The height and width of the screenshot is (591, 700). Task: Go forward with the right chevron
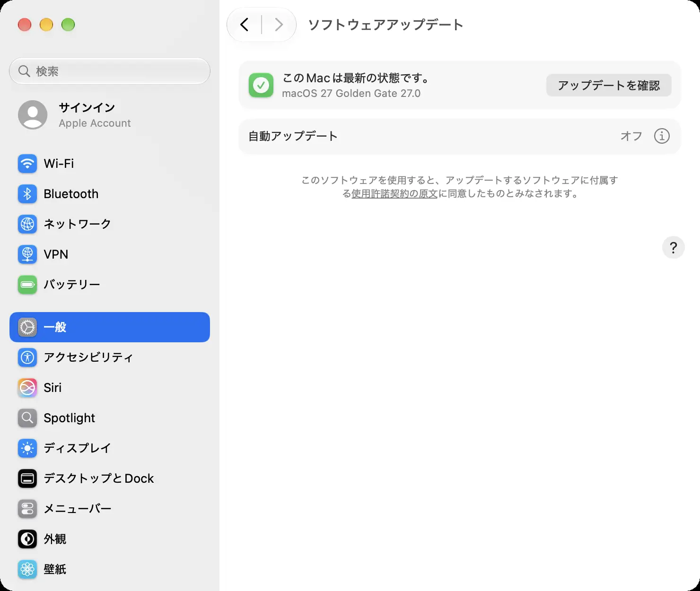coord(279,25)
